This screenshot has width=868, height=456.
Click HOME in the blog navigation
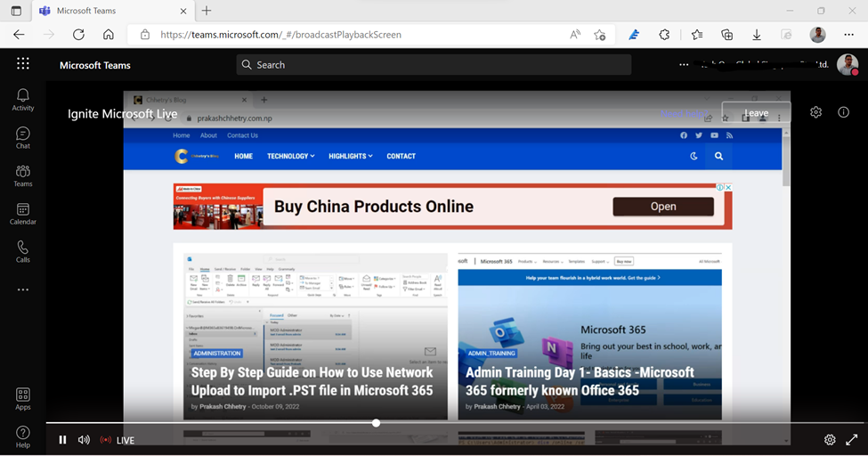click(x=243, y=156)
